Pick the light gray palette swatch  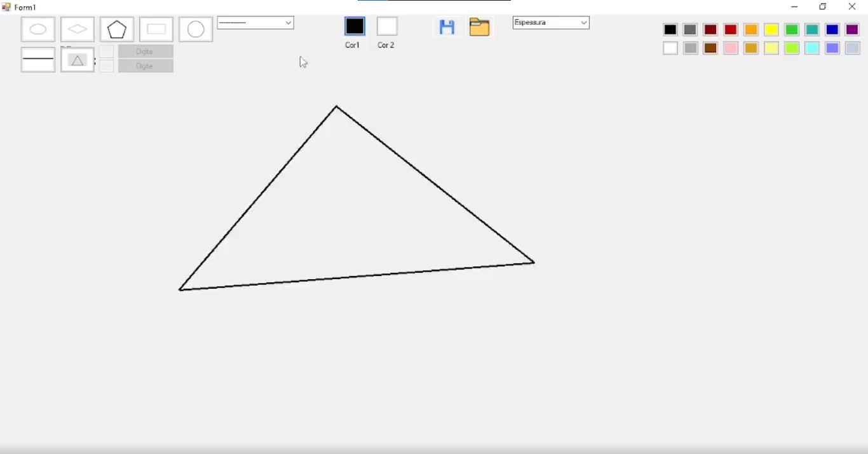coord(691,48)
